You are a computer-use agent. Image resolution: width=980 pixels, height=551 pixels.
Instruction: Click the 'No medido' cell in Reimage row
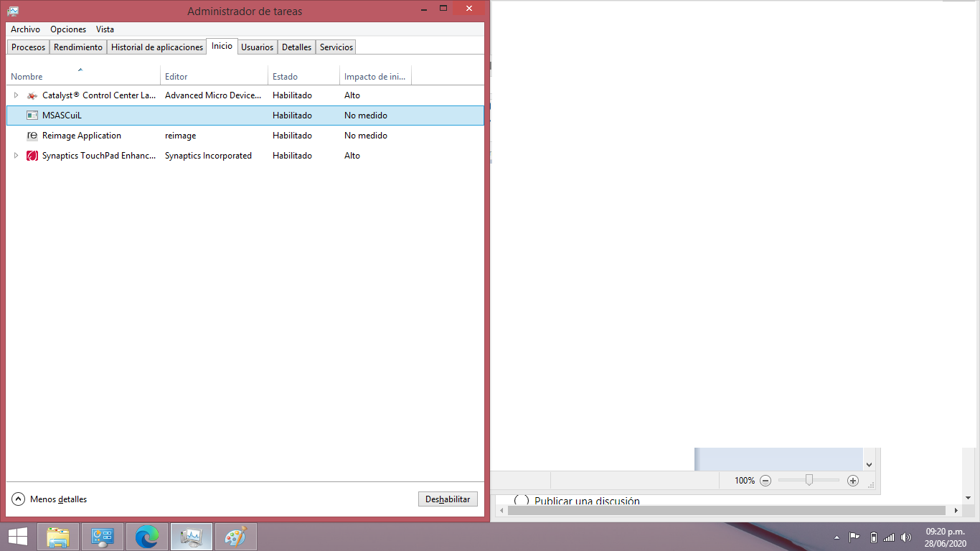(x=366, y=136)
